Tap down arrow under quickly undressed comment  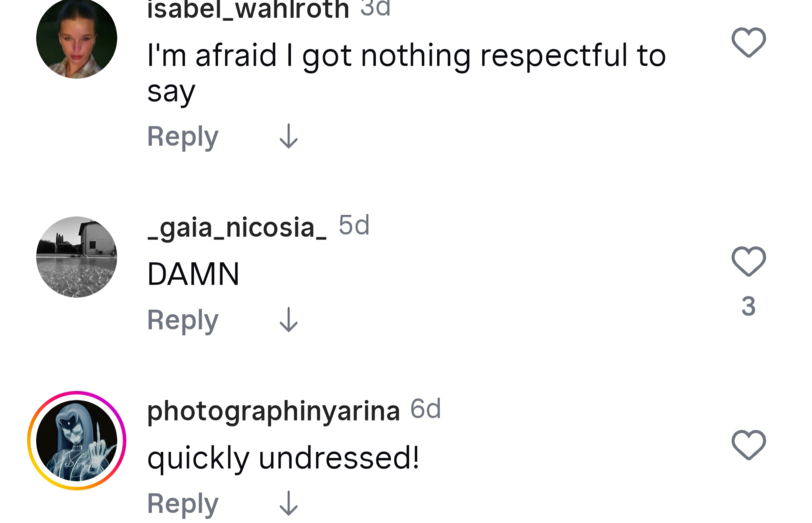point(288,503)
